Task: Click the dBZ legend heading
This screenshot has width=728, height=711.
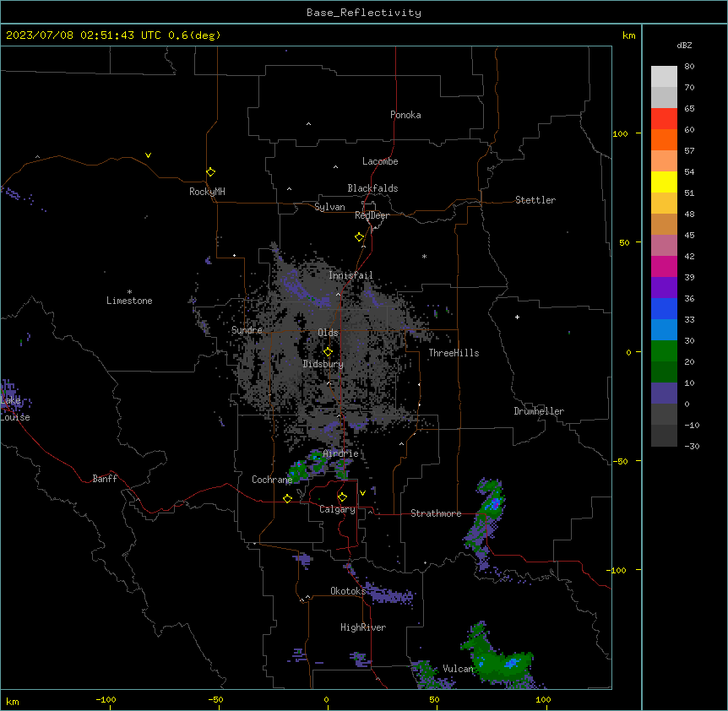Action: coord(684,45)
